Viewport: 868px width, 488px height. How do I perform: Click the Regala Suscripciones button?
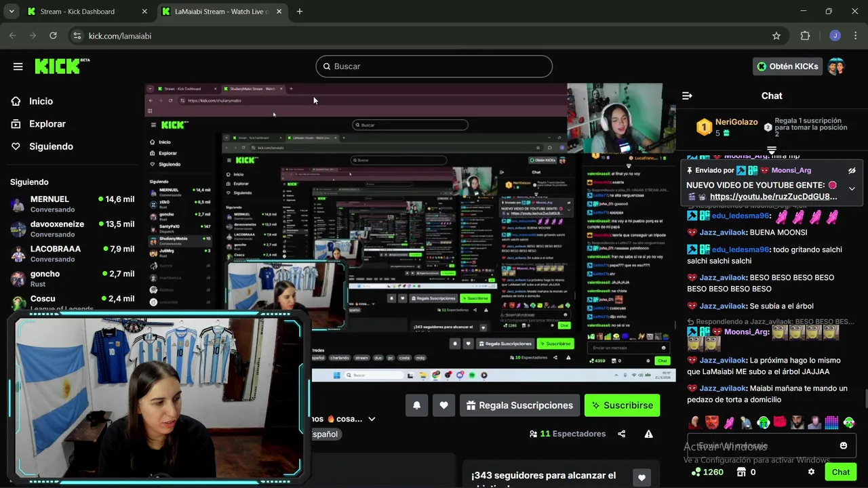(519, 405)
